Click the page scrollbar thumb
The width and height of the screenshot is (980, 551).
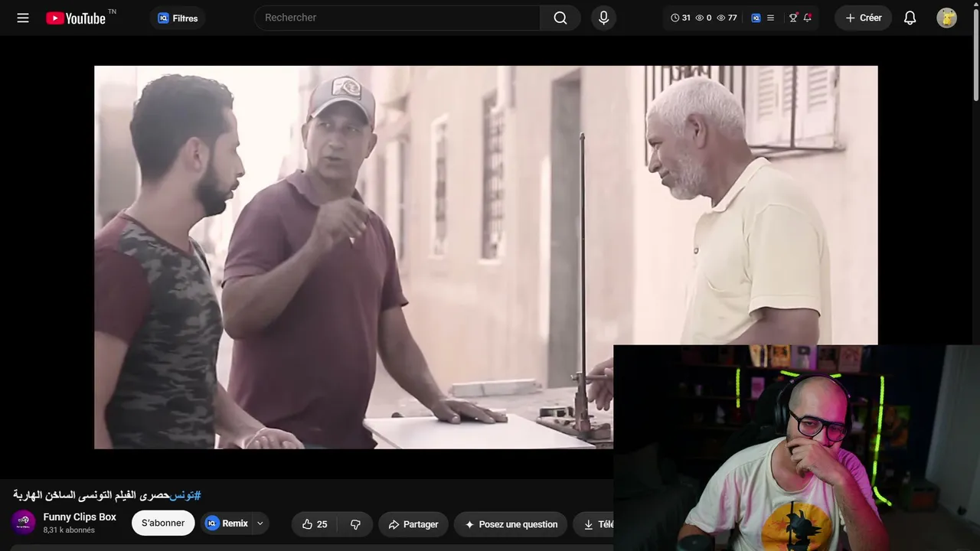(x=975, y=54)
